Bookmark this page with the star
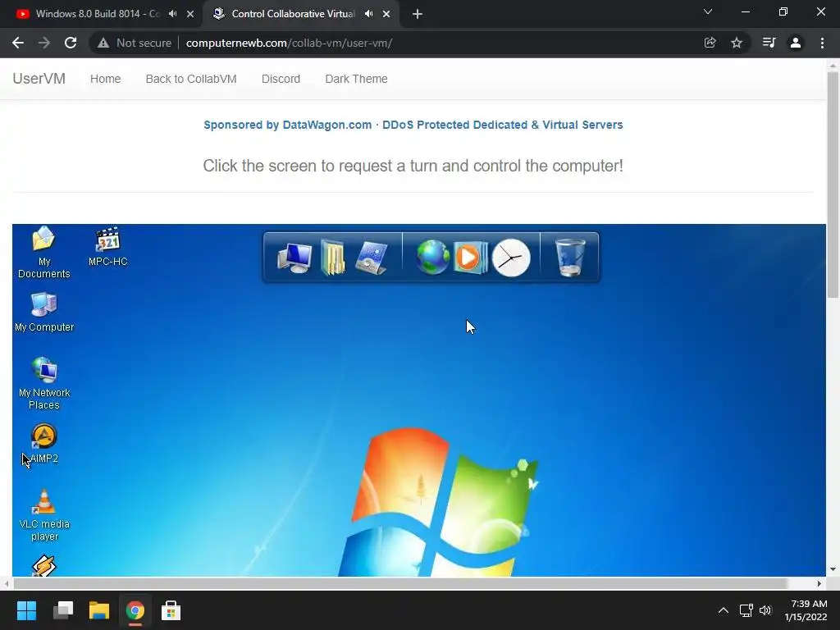Screen dimensions: 840x630 tap(737, 43)
